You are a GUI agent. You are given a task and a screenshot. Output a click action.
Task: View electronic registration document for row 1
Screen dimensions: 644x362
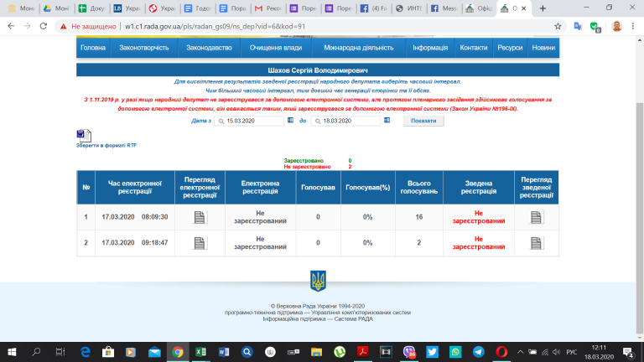(200, 218)
